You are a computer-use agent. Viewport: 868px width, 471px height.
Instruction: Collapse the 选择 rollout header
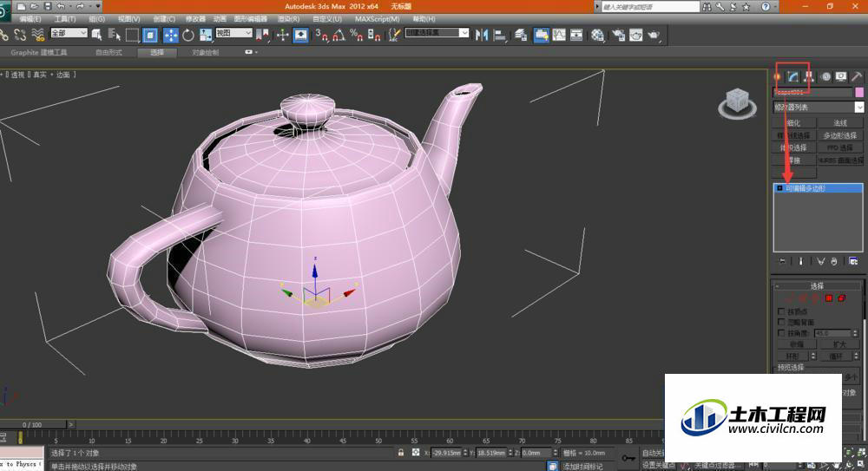(817, 286)
